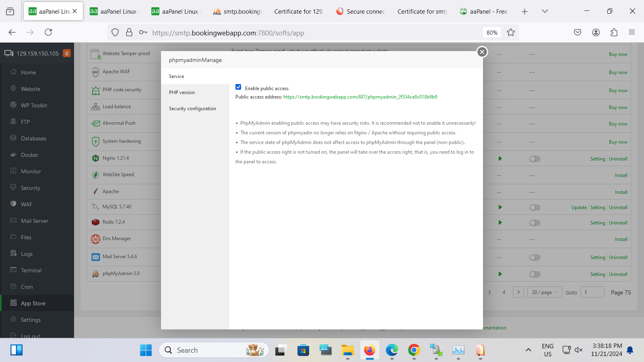Open the Firefox application menu
This screenshot has height=362, width=644.
(x=632, y=32)
